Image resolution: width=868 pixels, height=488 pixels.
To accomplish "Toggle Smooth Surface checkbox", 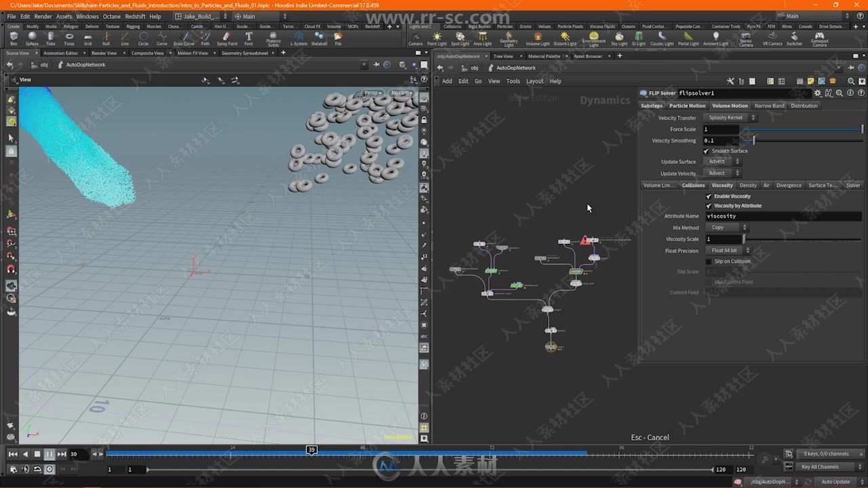I will pos(707,151).
